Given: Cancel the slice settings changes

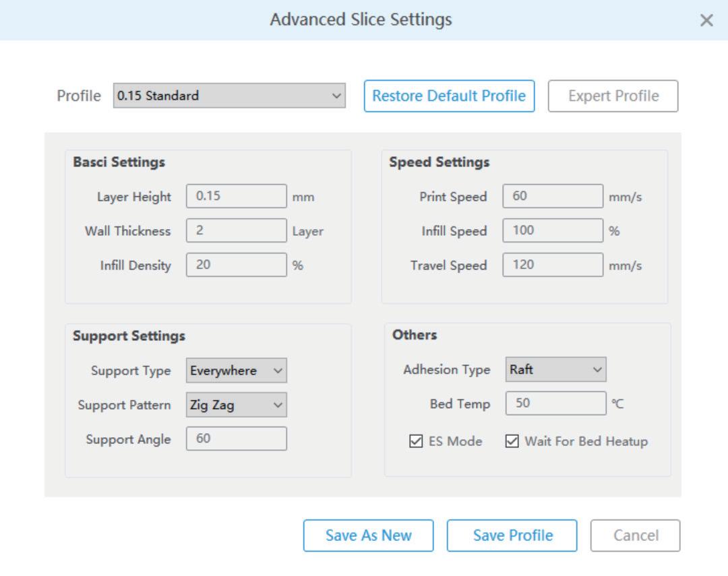Looking at the screenshot, I should [x=635, y=536].
